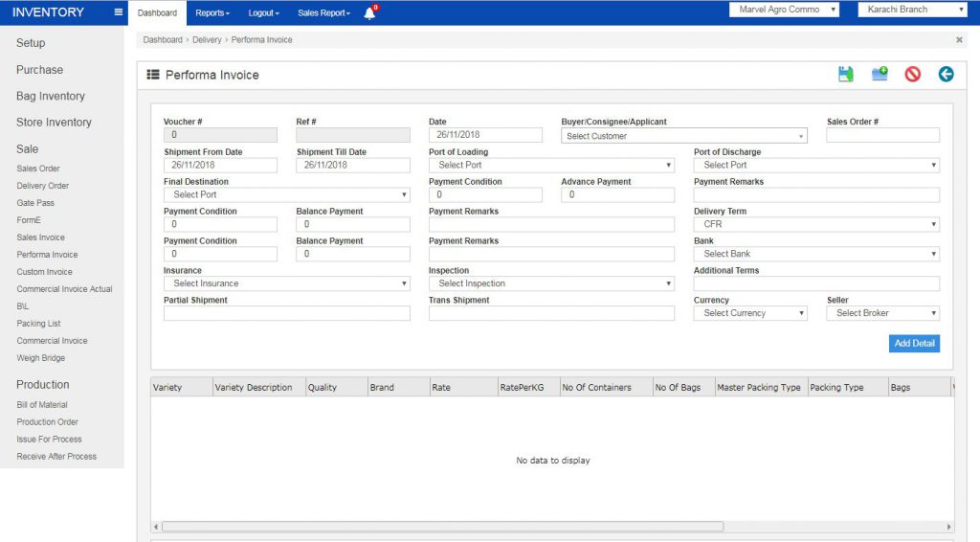Open Bag Inventory in the sidebar
Screen dimensions: 980x542
pos(51,97)
